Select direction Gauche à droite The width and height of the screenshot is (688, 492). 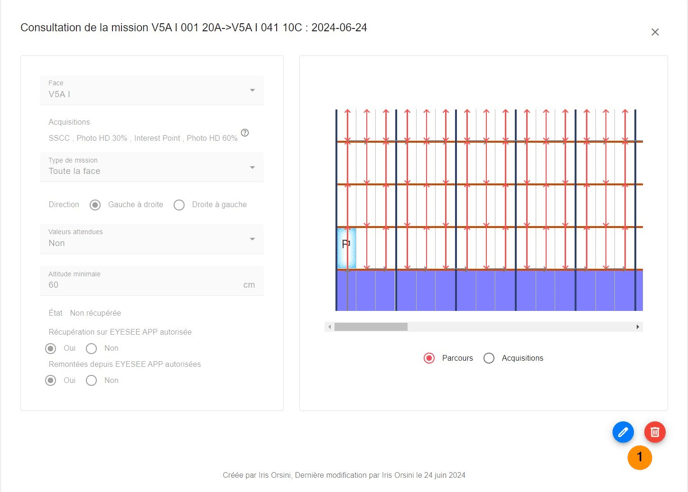pyautogui.click(x=95, y=205)
